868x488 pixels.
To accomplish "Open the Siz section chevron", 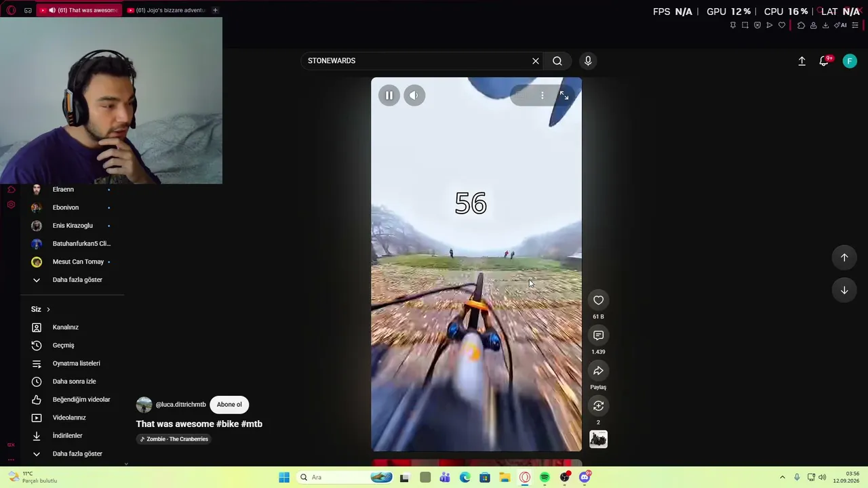I will pyautogui.click(x=48, y=310).
